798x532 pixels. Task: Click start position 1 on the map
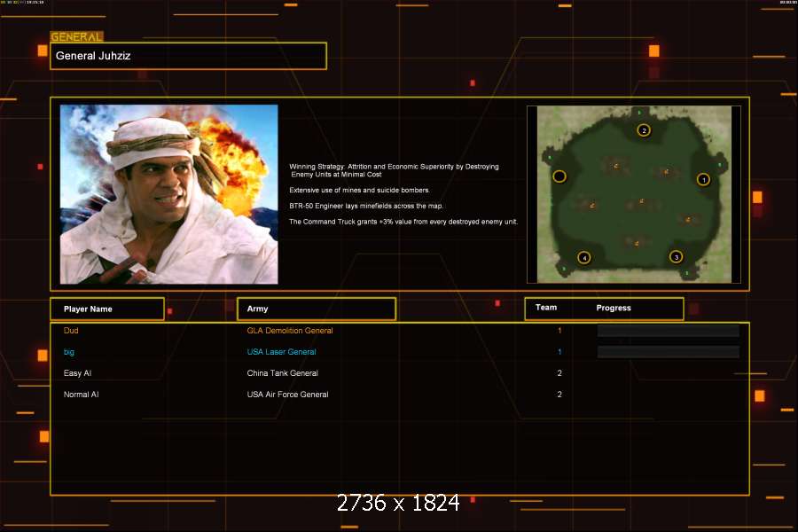click(x=704, y=179)
